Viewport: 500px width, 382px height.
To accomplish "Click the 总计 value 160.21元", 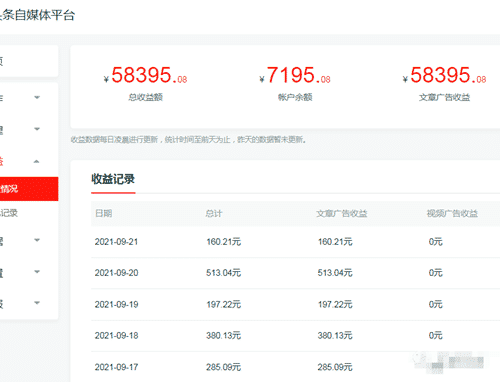I will (x=223, y=242).
